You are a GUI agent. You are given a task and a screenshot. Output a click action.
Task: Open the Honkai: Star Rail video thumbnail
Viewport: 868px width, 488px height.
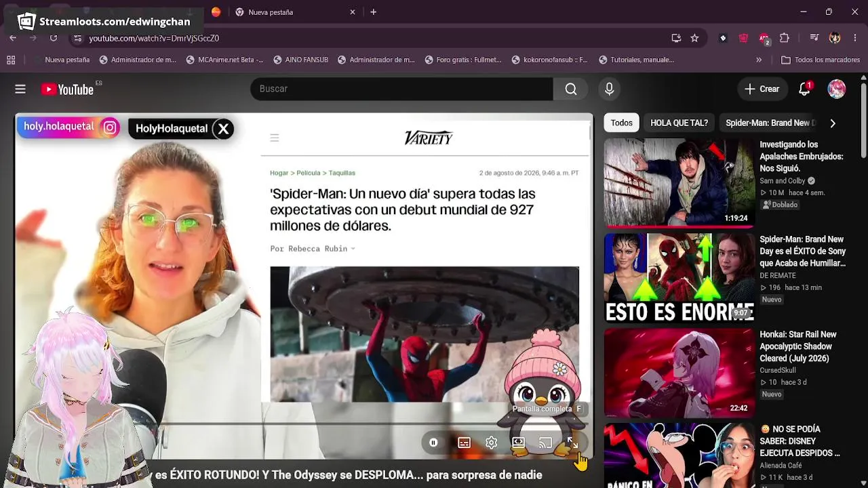click(679, 373)
